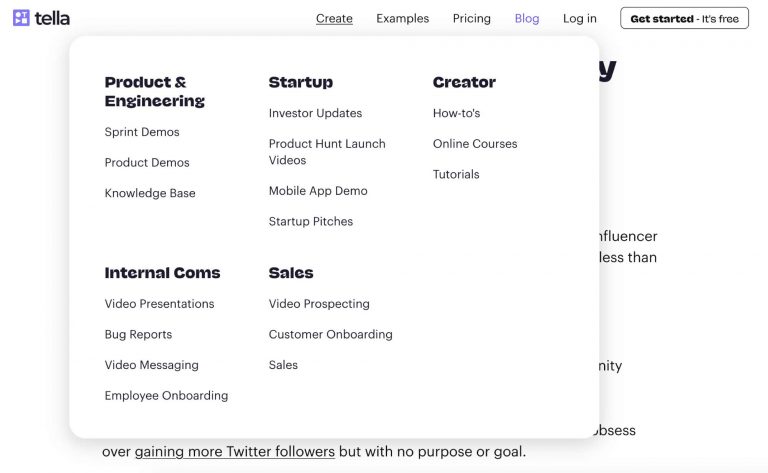Click Mobile App Demo entry

tap(318, 191)
